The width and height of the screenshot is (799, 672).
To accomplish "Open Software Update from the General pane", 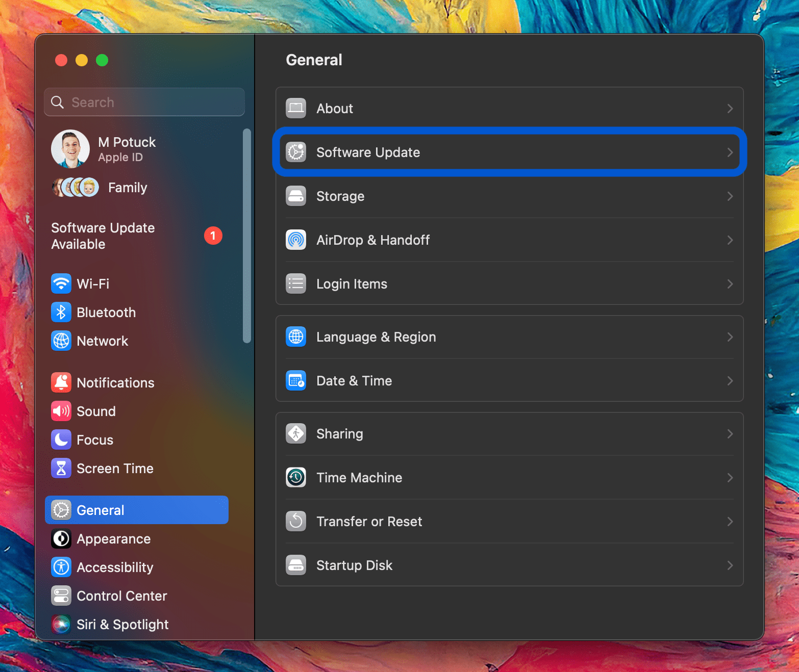I will click(x=509, y=152).
